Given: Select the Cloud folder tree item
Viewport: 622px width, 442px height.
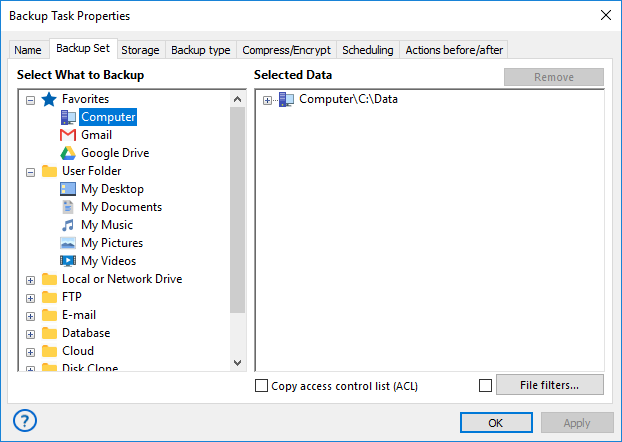Looking at the screenshot, I should pos(77,351).
